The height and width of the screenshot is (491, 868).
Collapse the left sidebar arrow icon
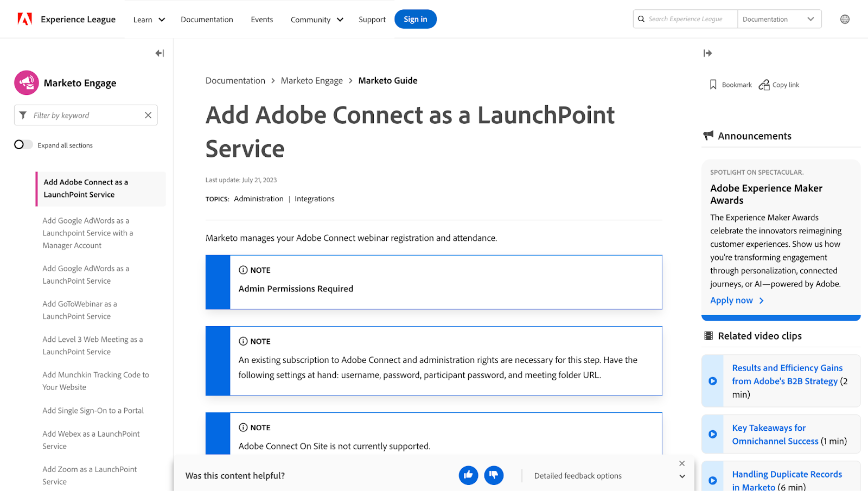(x=159, y=53)
